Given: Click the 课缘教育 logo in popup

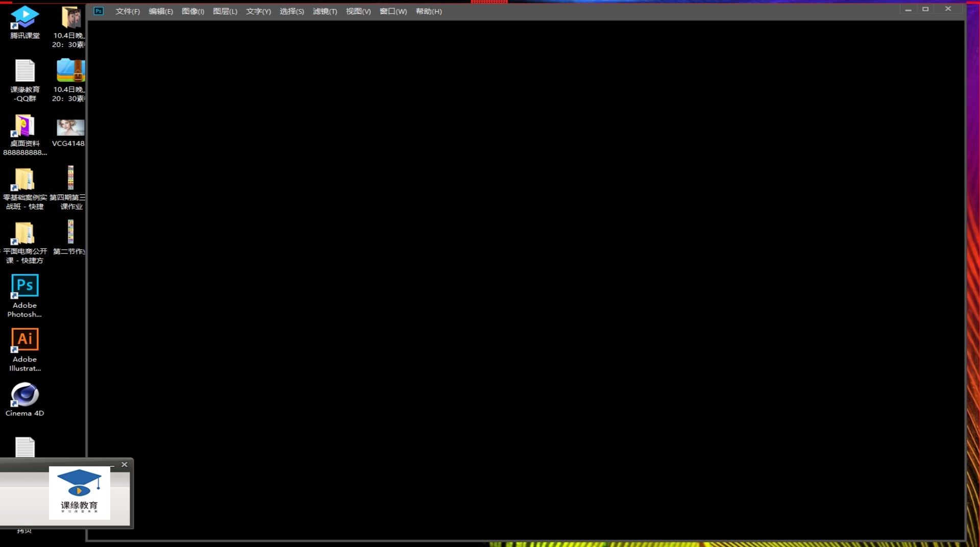Looking at the screenshot, I should pos(79,492).
